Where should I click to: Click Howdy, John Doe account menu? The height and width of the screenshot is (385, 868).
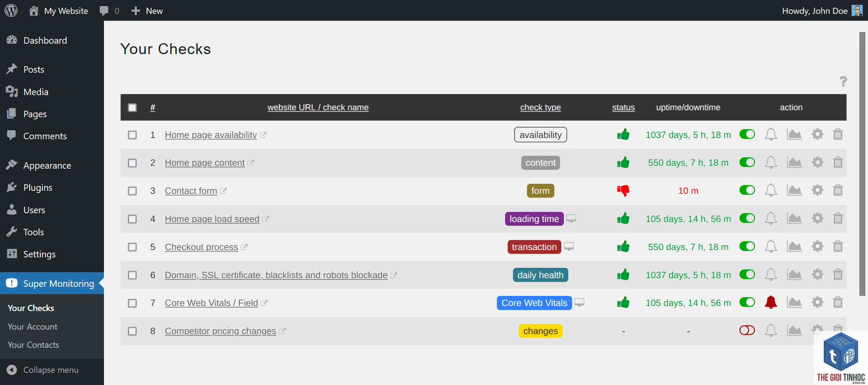pos(822,11)
